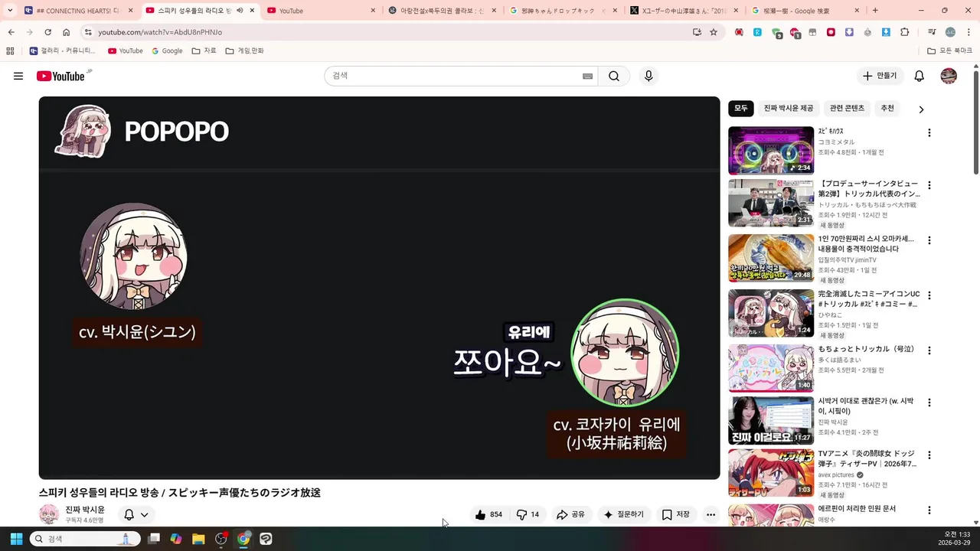Expand subscription notification bell dropdown
Image resolution: width=980 pixels, height=551 pixels.
coord(136,514)
